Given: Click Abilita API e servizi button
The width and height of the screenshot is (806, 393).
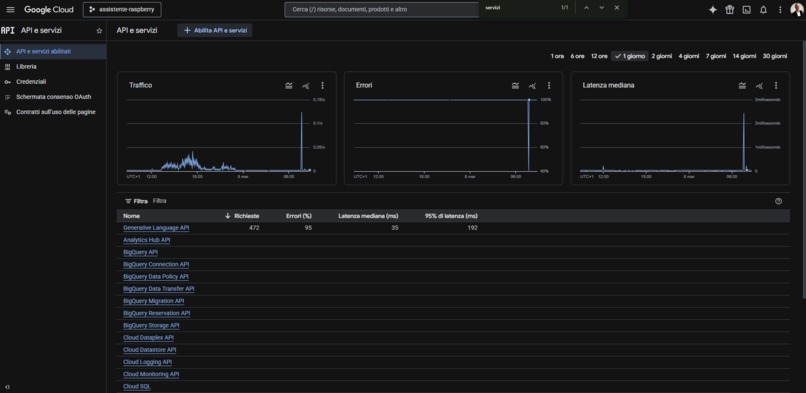Looking at the screenshot, I should point(215,31).
